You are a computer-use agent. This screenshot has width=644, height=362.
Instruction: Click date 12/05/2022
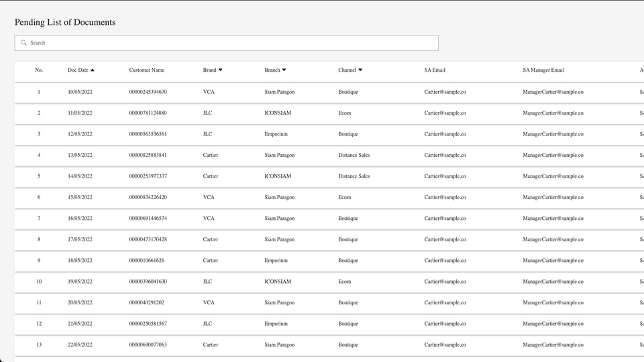(80, 134)
